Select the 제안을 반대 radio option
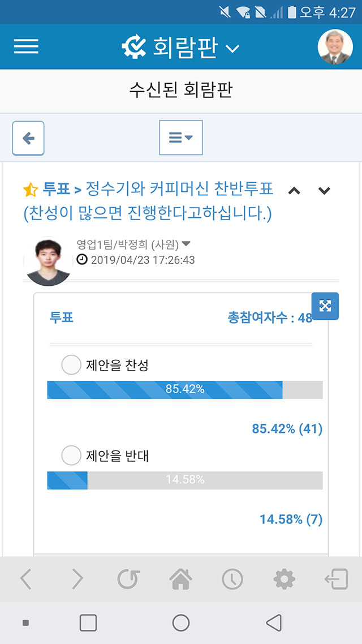Viewport: 362px width, 644px height. 71,456
